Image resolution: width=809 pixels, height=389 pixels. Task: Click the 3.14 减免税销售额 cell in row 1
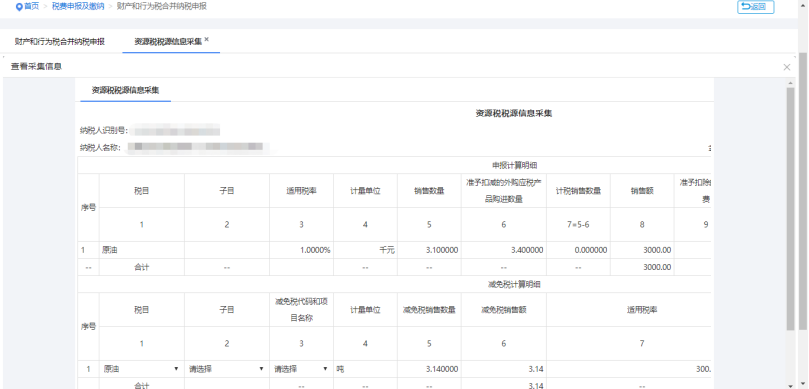click(x=504, y=369)
